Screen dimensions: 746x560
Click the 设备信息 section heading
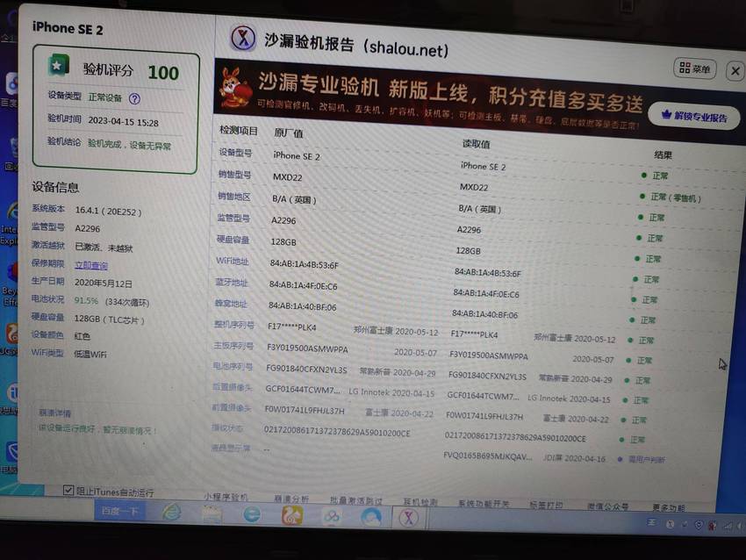point(55,187)
